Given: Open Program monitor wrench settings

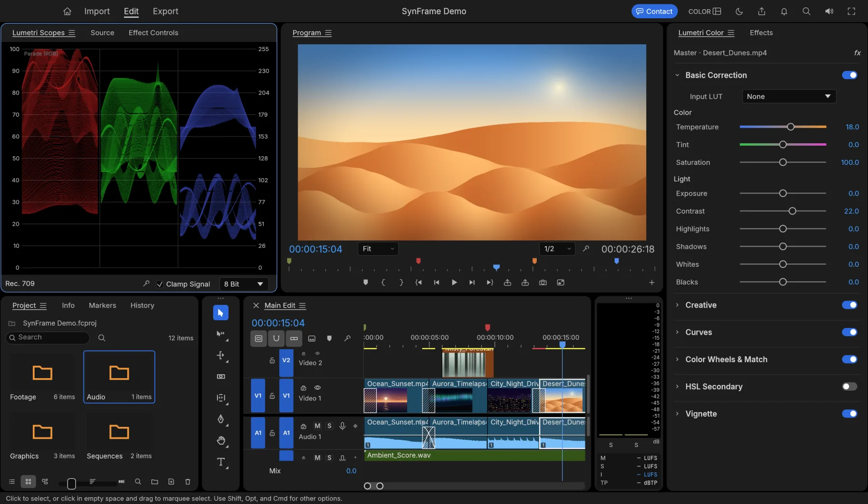Looking at the screenshot, I should (586, 249).
